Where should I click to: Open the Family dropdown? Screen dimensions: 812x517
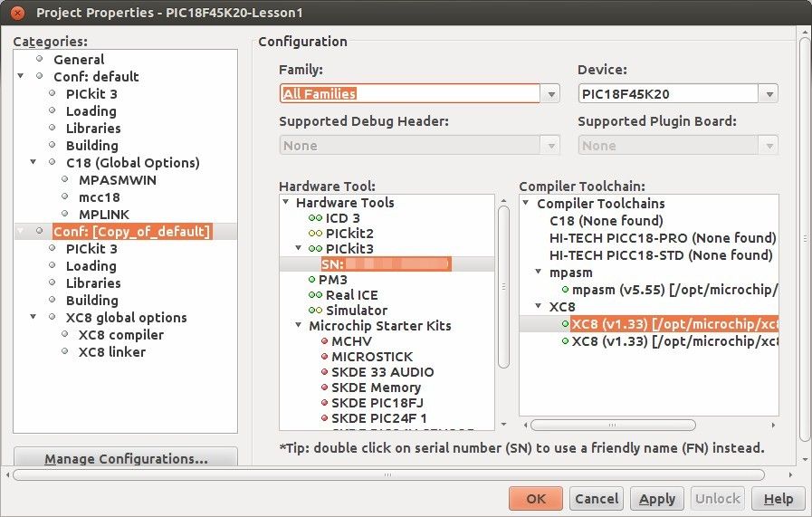coord(551,94)
